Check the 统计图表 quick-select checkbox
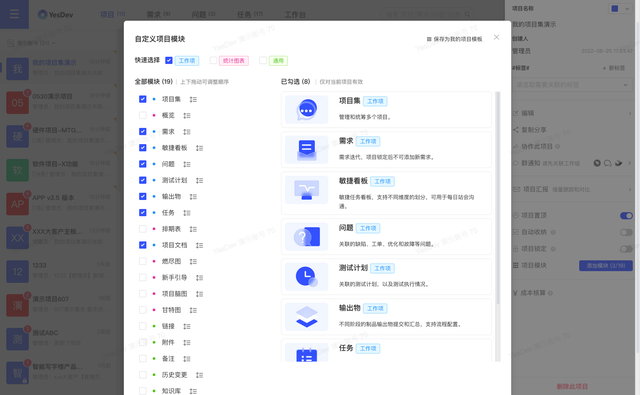Screen dimensions: 640x395 coord(213,60)
